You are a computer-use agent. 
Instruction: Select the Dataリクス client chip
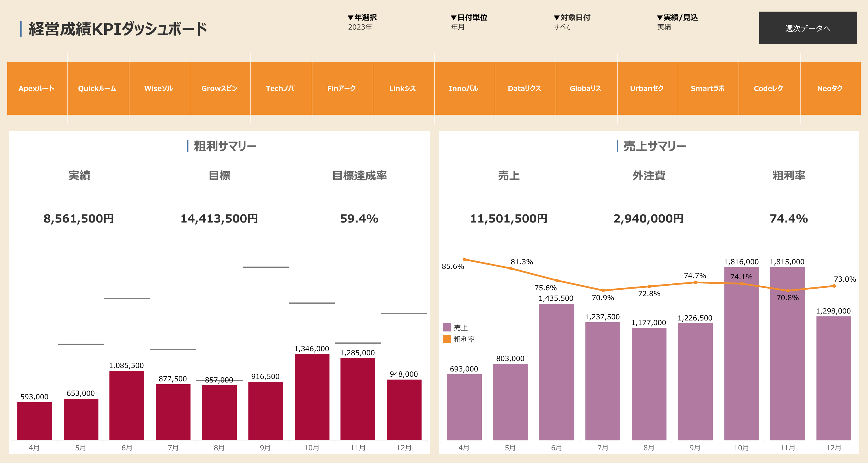525,88
